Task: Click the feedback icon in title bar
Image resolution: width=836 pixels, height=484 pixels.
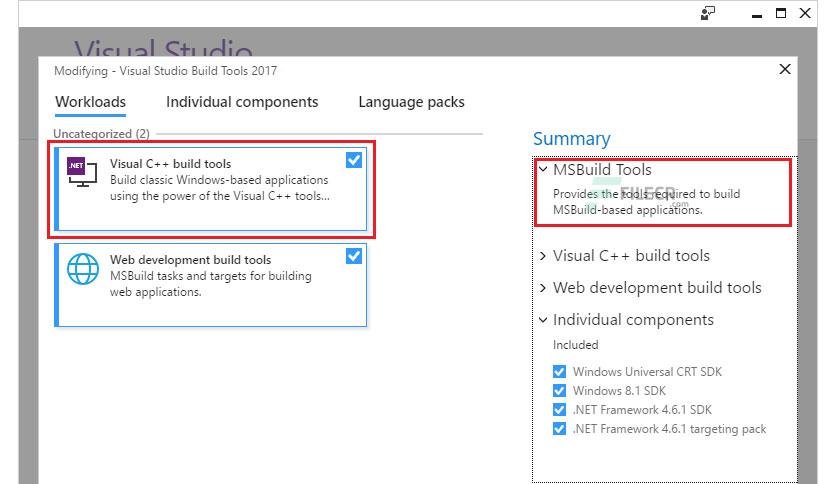Action: (708, 13)
